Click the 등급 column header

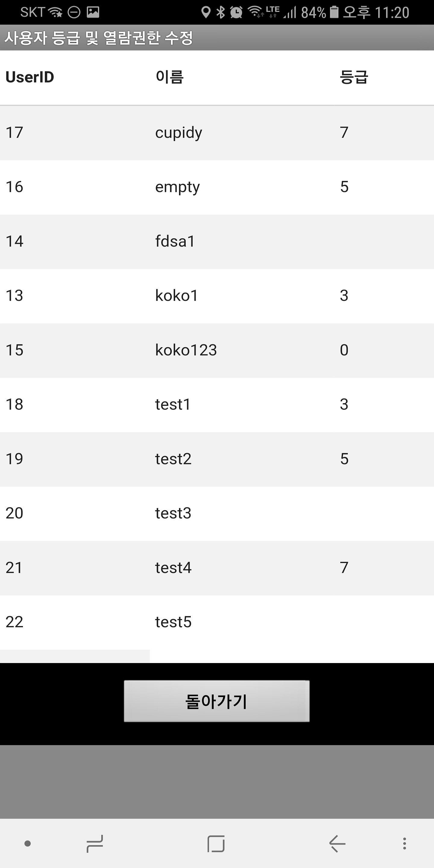[354, 77]
